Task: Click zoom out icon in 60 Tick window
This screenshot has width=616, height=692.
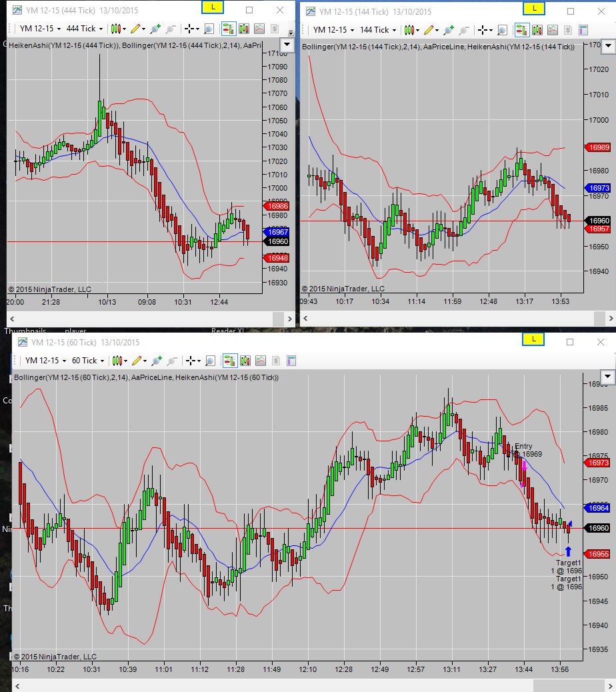Action: (171, 361)
